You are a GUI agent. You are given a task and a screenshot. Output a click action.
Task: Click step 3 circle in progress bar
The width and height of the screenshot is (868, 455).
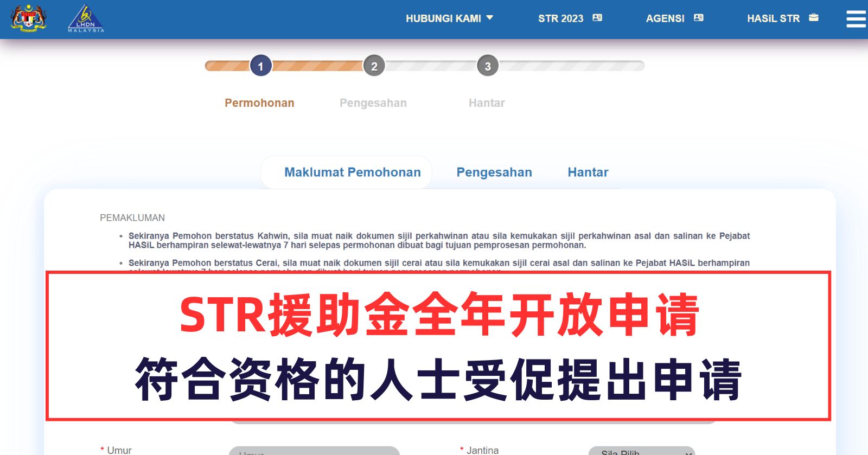[x=488, y=66]
